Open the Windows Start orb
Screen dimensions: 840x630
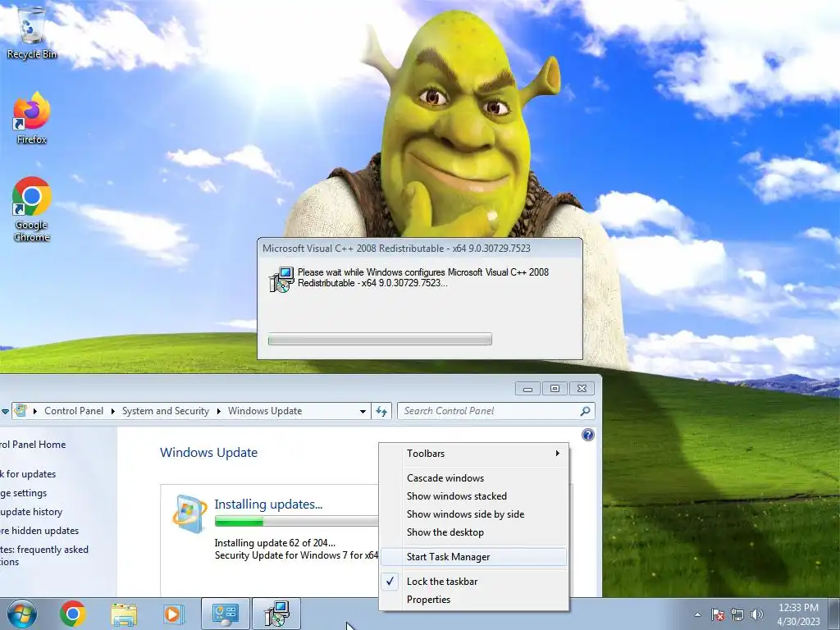coord(21,614)
